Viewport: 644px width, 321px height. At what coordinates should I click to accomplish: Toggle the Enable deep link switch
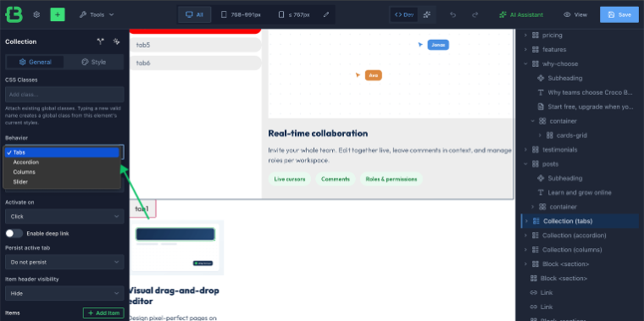pos(14,233)
